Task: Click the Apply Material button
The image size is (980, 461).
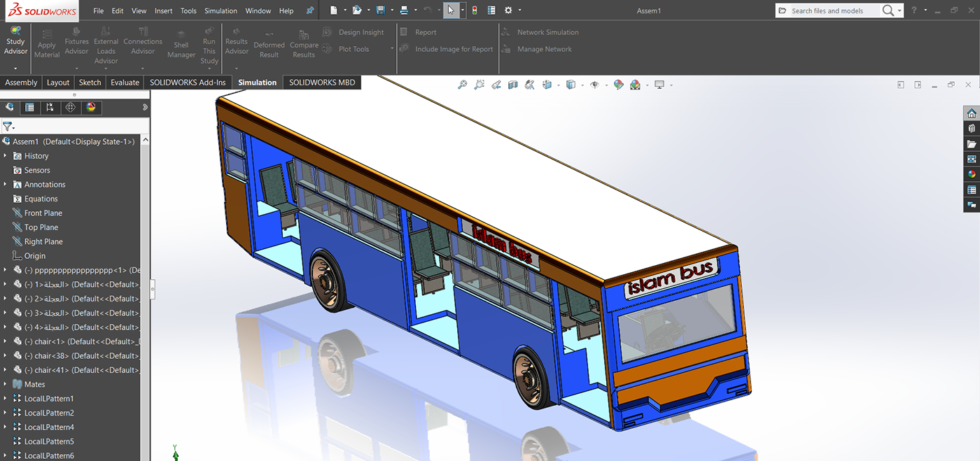Action: 47,43
